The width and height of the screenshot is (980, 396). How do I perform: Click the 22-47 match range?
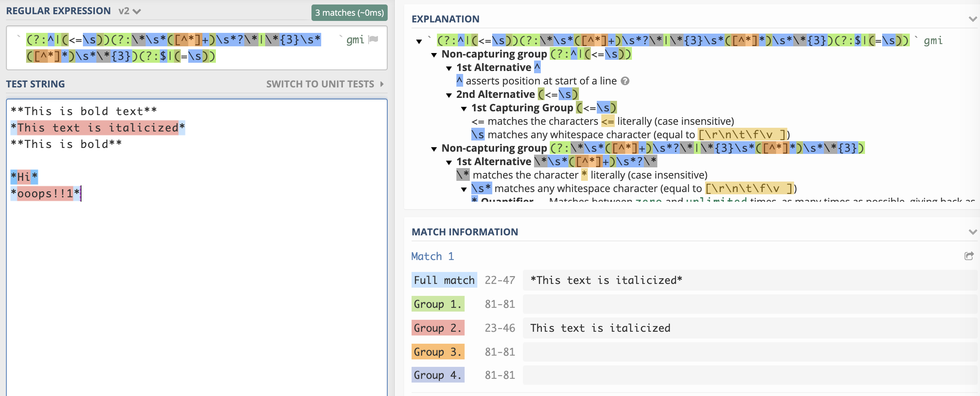point(499,280)
